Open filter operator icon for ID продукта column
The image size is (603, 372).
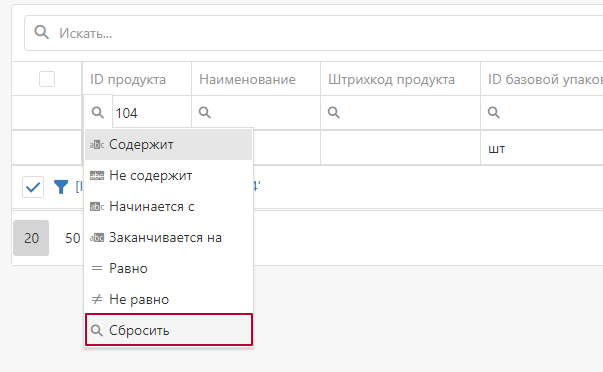pyautogui.click(x=98, y=112)
